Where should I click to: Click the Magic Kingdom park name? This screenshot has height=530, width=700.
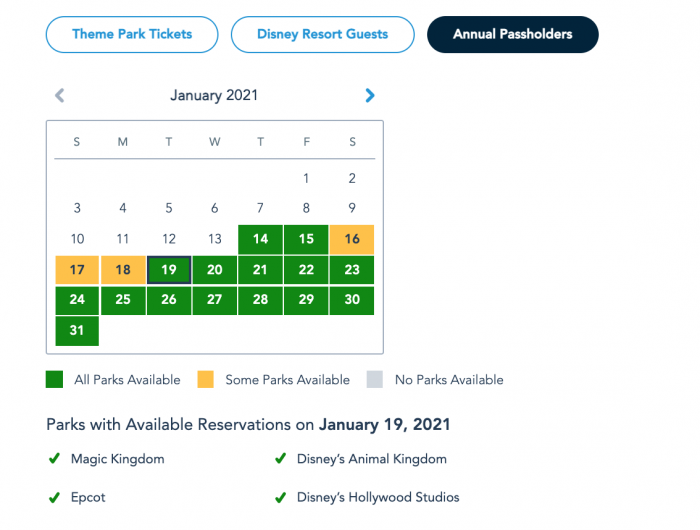tap(117, 459)
